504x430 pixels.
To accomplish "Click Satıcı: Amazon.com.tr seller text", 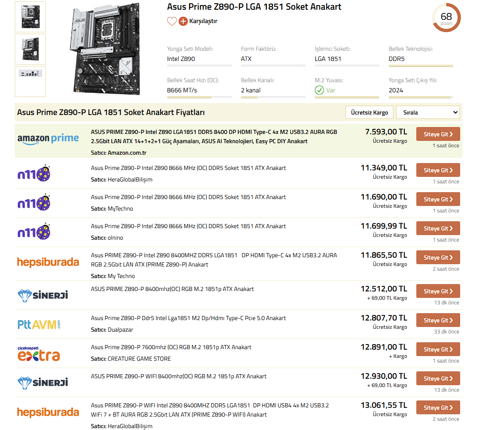I will pos(119,153).
